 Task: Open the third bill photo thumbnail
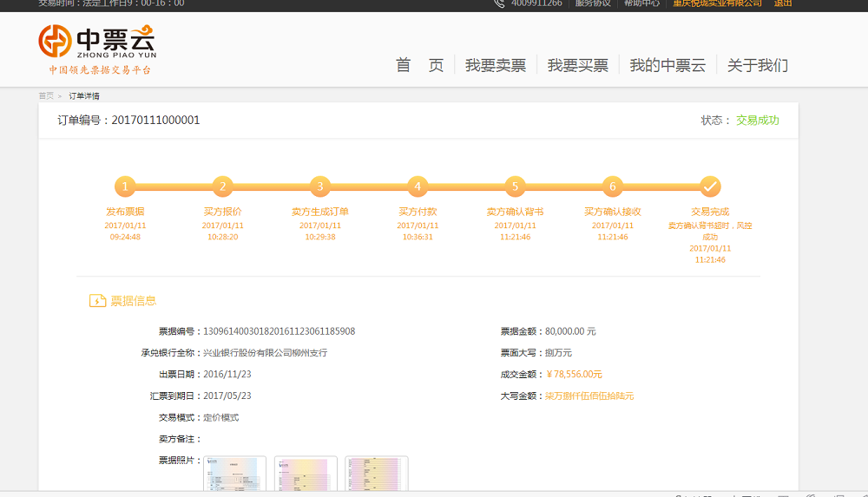[377, 474]
